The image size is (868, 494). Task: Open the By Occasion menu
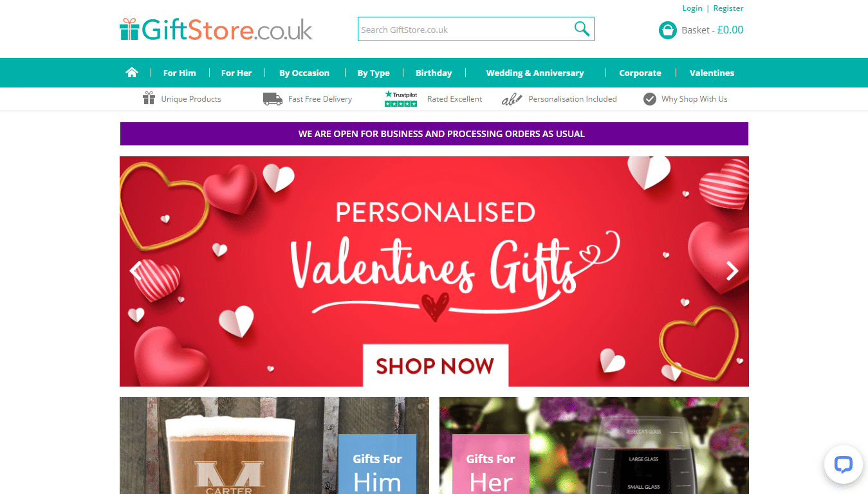point(304,73)
